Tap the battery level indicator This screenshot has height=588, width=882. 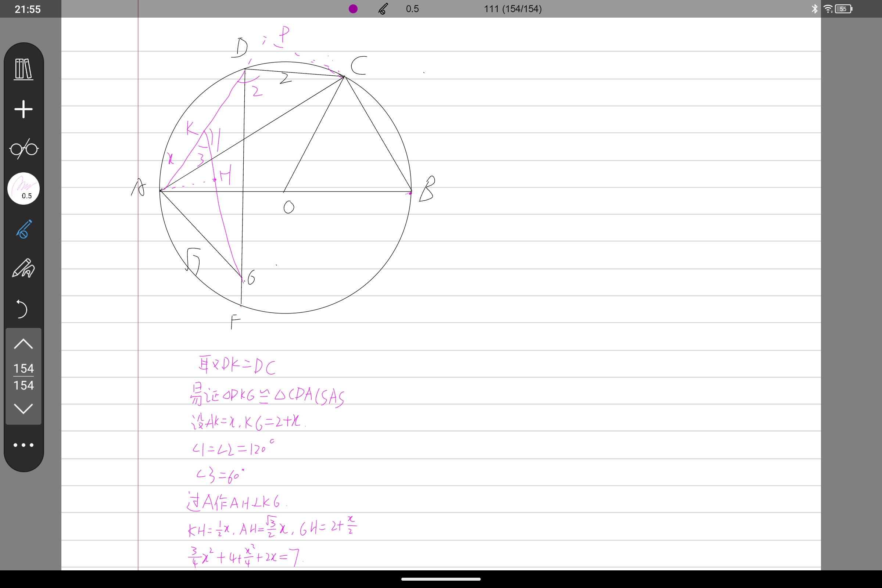(844, 8)
